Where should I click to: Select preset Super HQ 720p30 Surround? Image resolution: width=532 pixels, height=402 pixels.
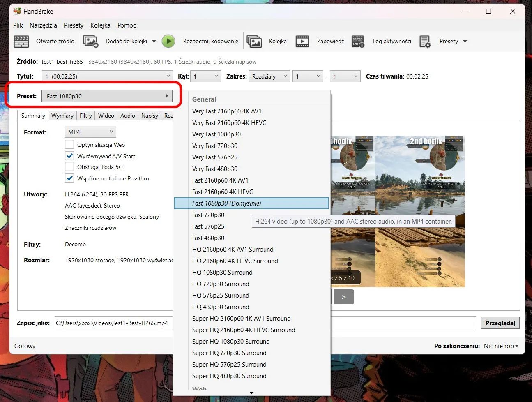click(x=251, y=353)
